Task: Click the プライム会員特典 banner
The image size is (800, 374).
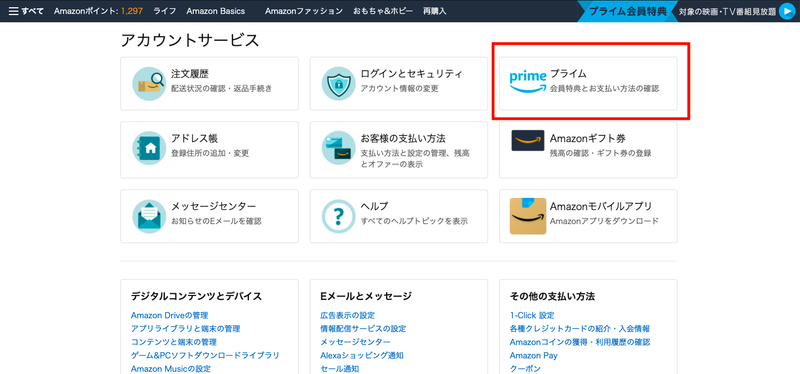Action: pos(628,11)
